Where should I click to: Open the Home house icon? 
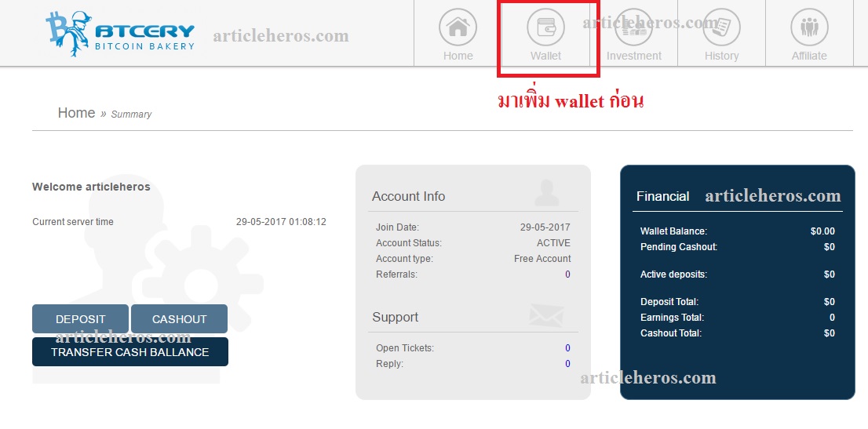coord(458,27)
